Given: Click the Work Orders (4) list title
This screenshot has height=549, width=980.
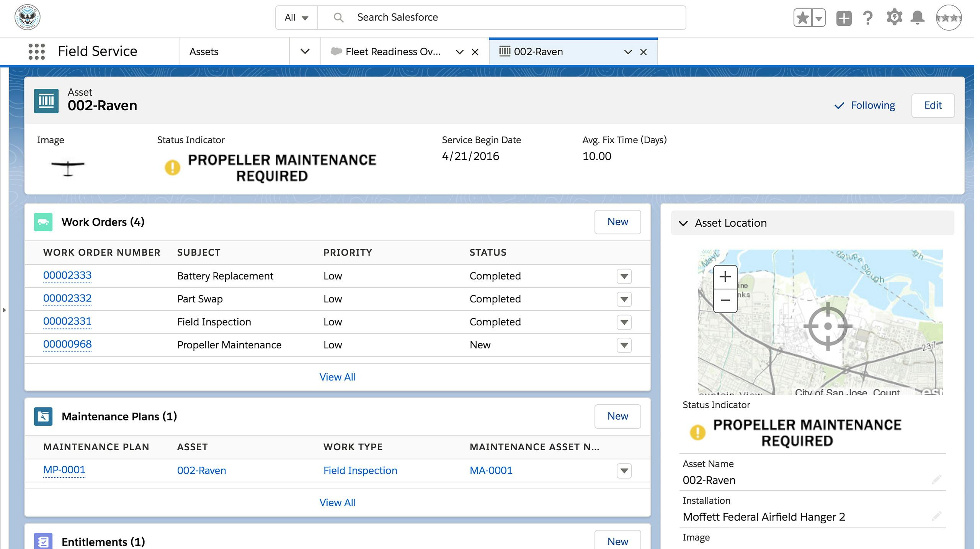Looking at the screenshot, I should (103, 222).
